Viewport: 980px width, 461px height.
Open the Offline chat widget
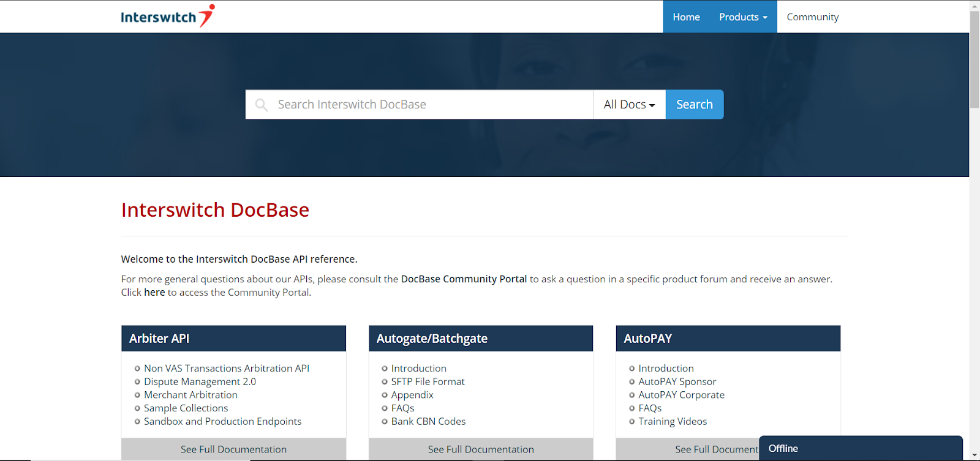[x=861, y=448]
